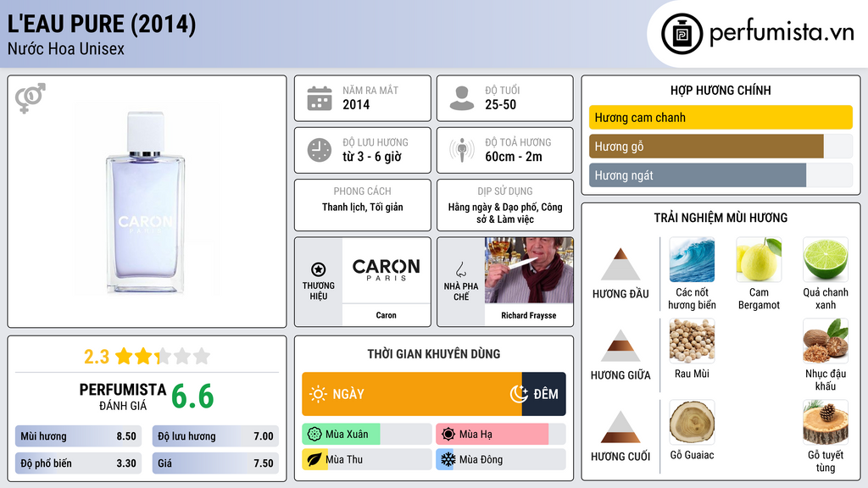Click the 2014 release year value
Image resolution: width=868 pixels, height=488 pixels.
click(356, 104)
